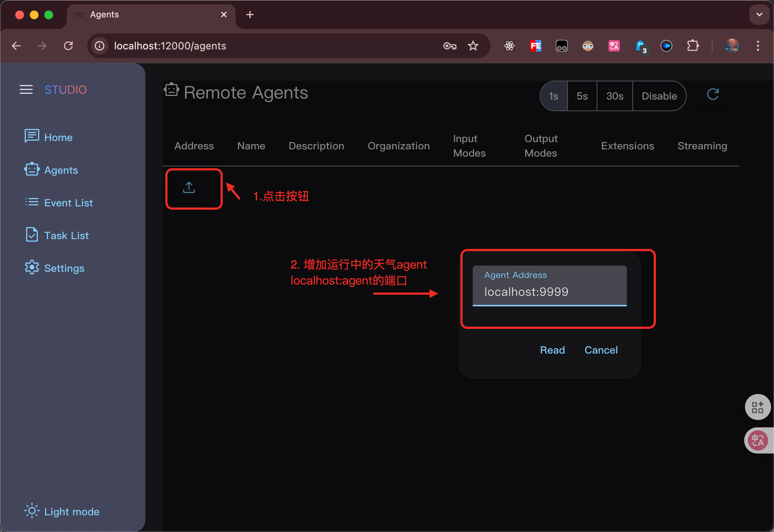Click the bookmark star icon

coord(473,46)
